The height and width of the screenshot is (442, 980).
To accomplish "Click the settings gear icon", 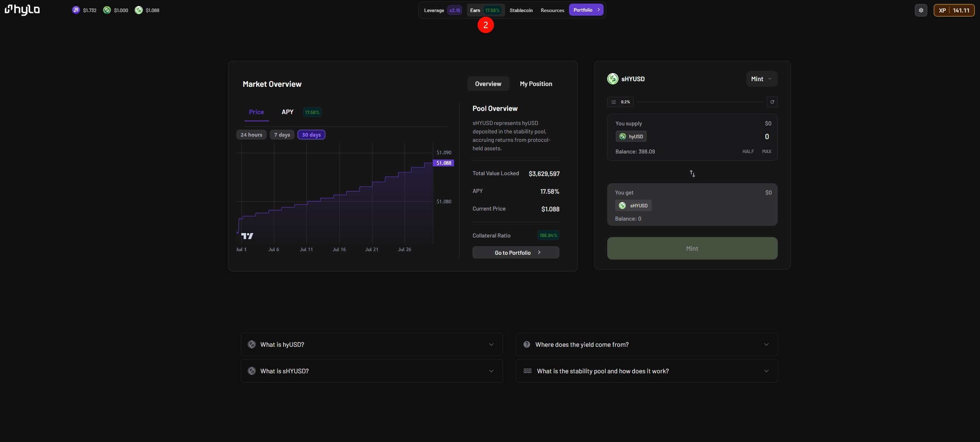I will (x=921, y=10).
